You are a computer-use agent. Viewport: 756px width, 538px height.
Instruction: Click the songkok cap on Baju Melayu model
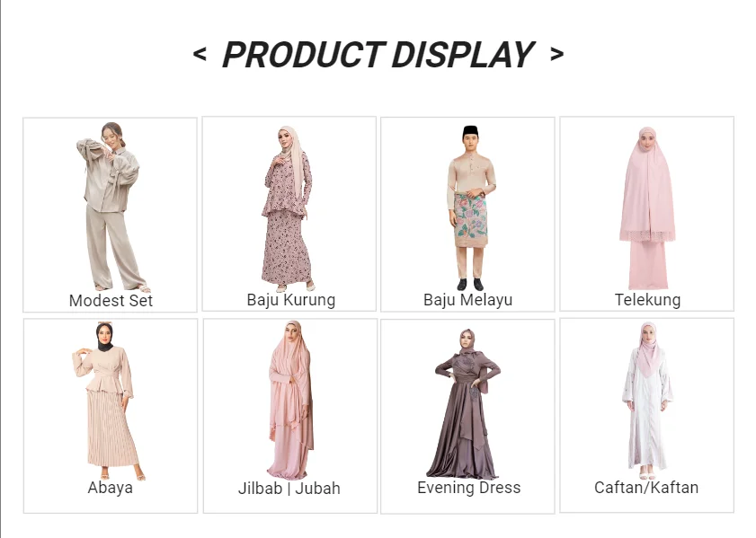pos(470,131)
